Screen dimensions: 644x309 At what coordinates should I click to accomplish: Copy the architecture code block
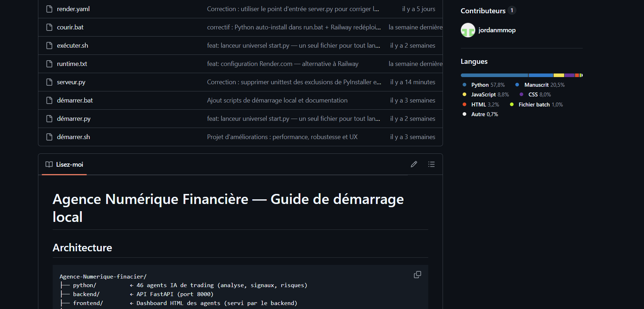pyautogui.click(x=418, y=275)
